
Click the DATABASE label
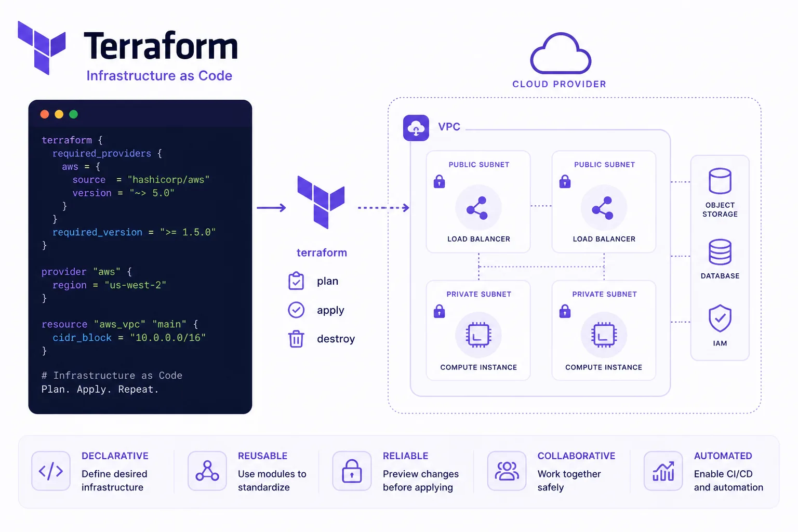pos(720,276)
